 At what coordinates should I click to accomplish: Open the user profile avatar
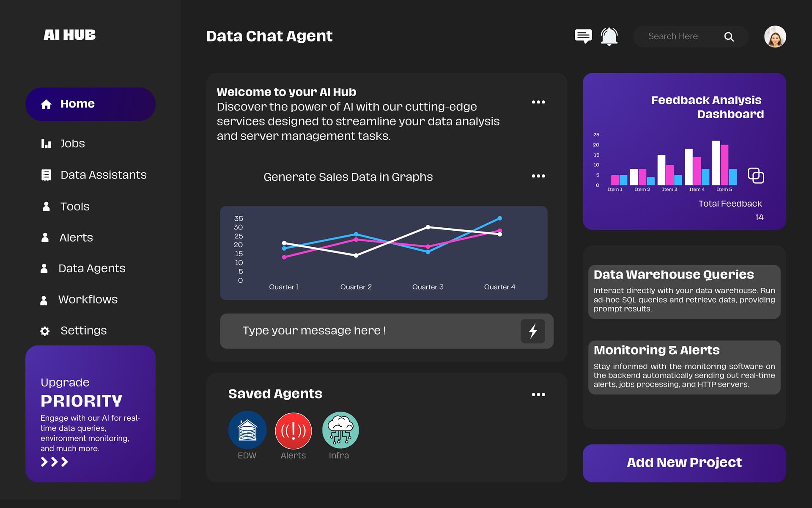[775, 37]
